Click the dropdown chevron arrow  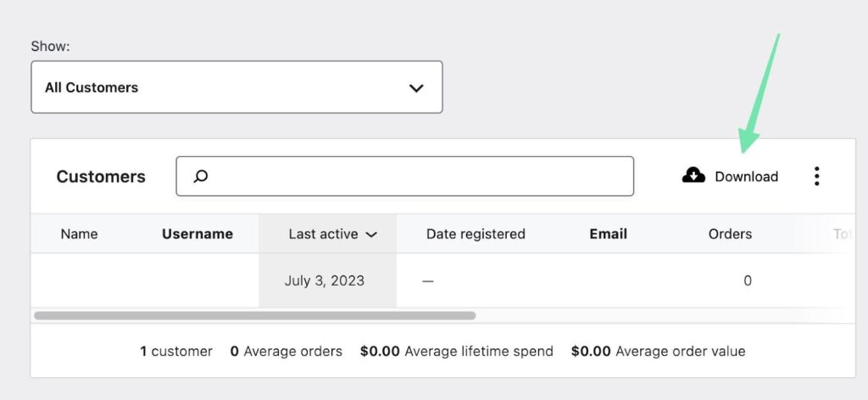tap(416, 88)
